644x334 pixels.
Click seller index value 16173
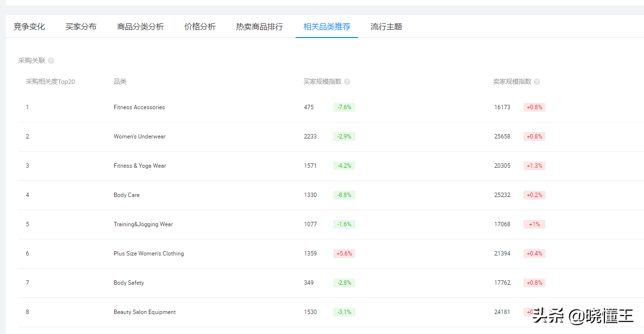[x=502, y=107]
